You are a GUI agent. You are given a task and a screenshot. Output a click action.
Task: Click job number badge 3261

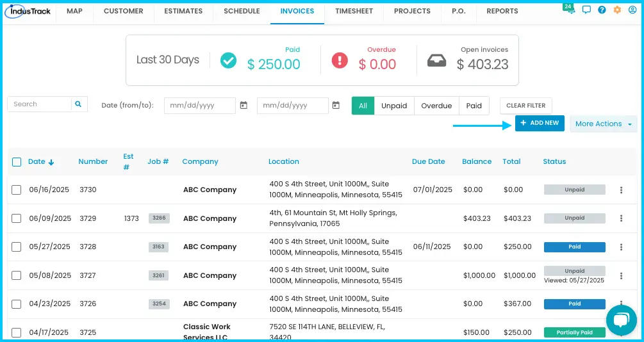point(158,275)
